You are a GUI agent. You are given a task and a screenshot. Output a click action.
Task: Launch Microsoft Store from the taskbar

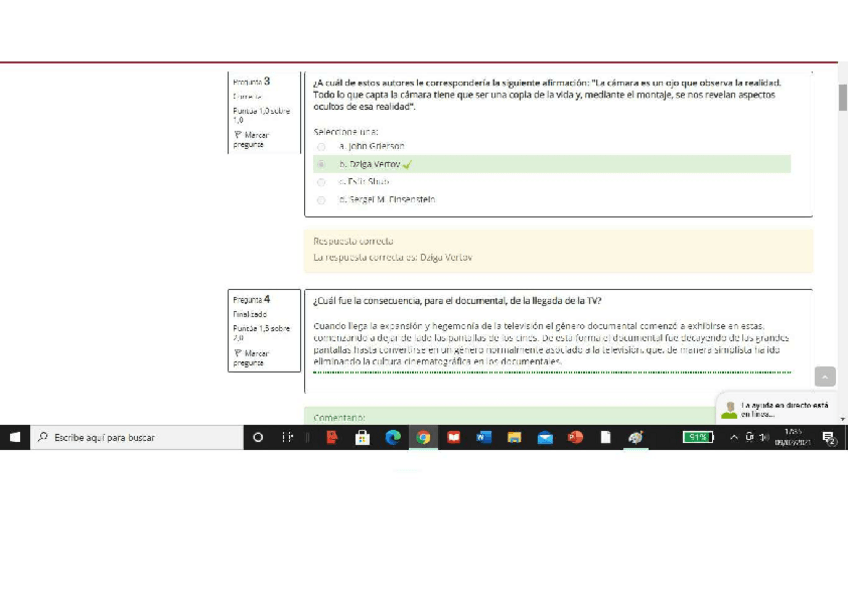(363, 437)
